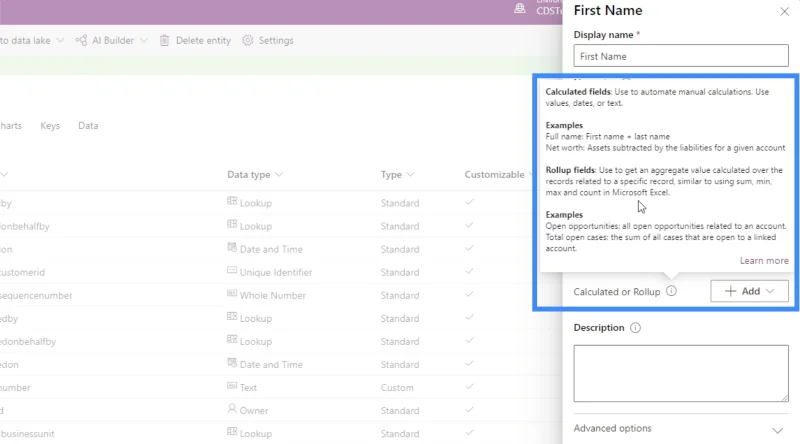Click the onbehalfby field name

point(25,226)
